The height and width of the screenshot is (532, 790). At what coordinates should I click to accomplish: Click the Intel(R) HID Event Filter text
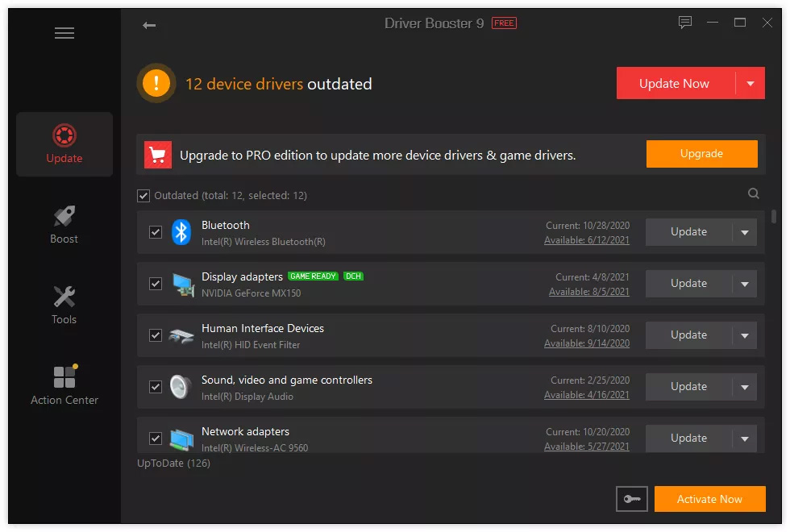pos(251,345)
